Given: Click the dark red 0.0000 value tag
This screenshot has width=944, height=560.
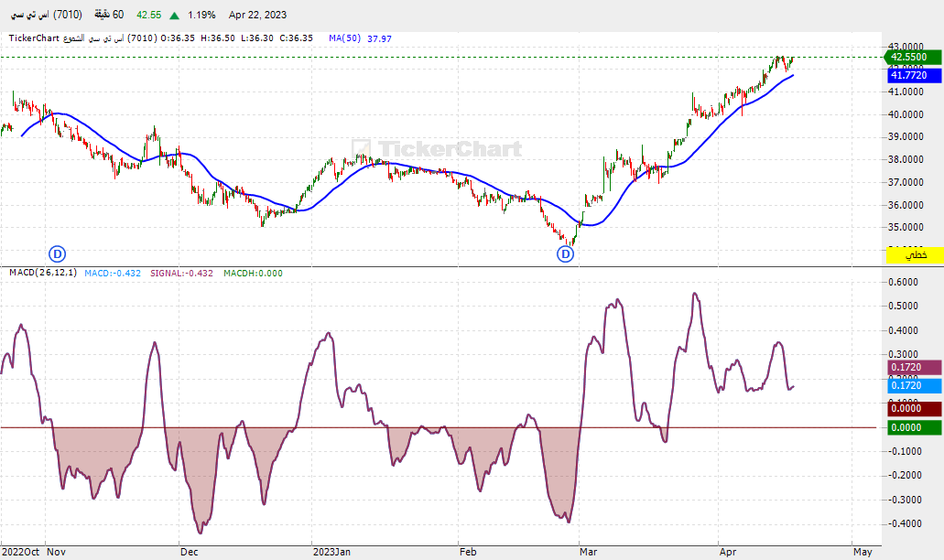Looking at the screenshot, I should [x=915, y=408].
